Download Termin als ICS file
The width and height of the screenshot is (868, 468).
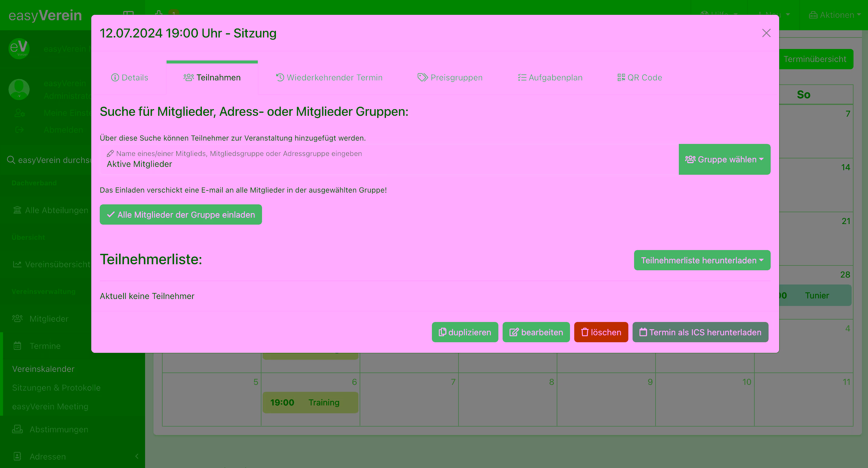pyautogui.click(x=700, y=332)
